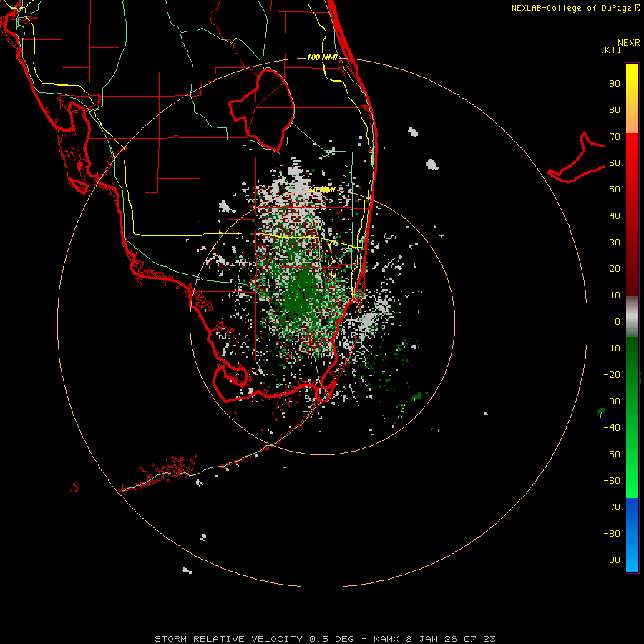
Task: Click the NEXR label above the scale
Action: tap(629, 43)
